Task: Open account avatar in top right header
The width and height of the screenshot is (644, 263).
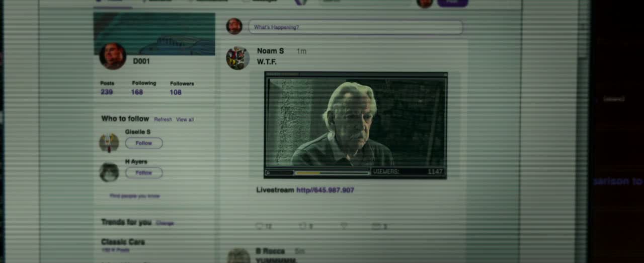Action: click(425, 3)
